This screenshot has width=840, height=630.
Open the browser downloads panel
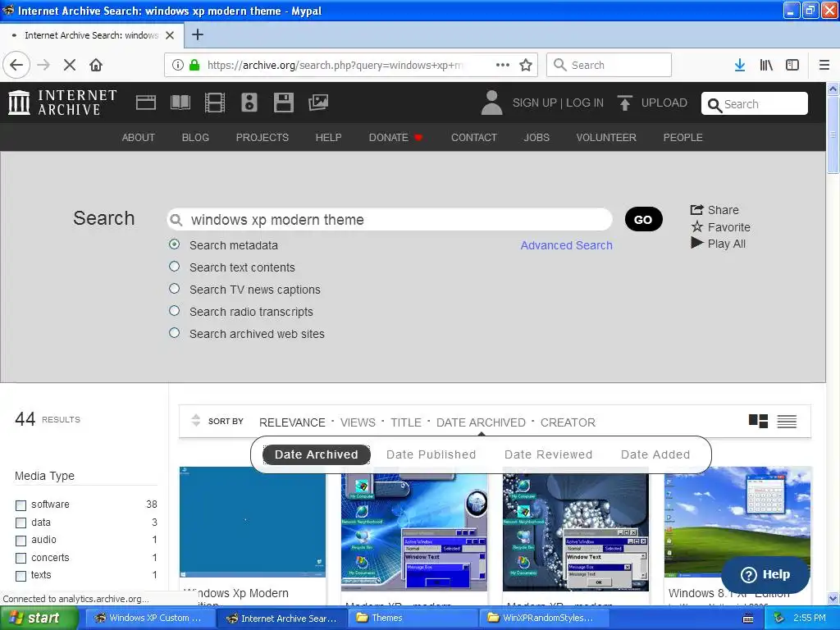pos(740,66)
